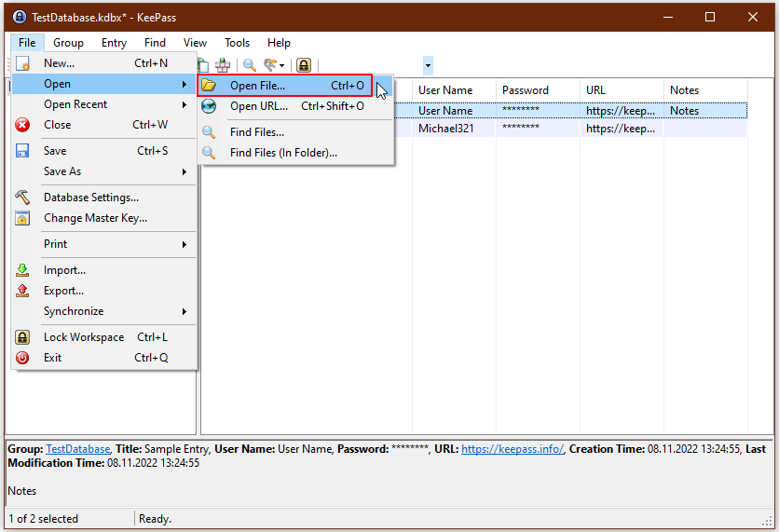Click the red Export arrow icon
The image size is (779, 532).
tap(22, 291)
